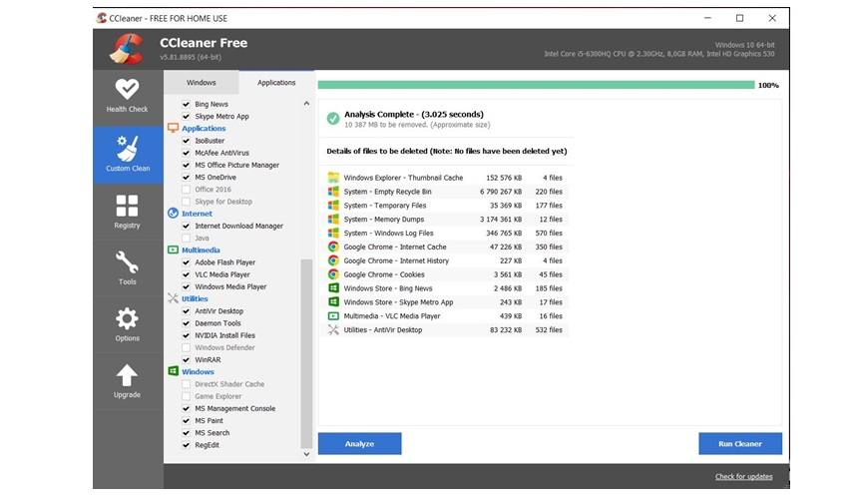This screenshot has width=868, height=499.
Task: Toggle the MS Paint checkbox
Action: tap(186, 421)
